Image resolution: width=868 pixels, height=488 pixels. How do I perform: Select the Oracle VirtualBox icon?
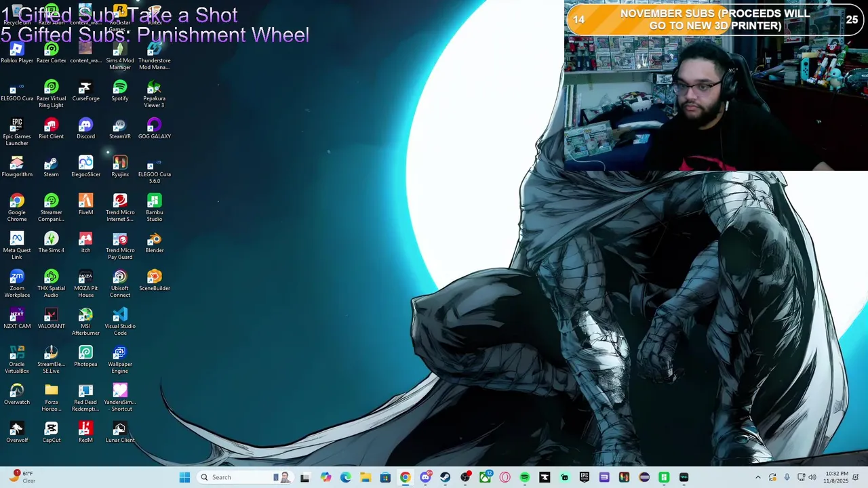17,361
